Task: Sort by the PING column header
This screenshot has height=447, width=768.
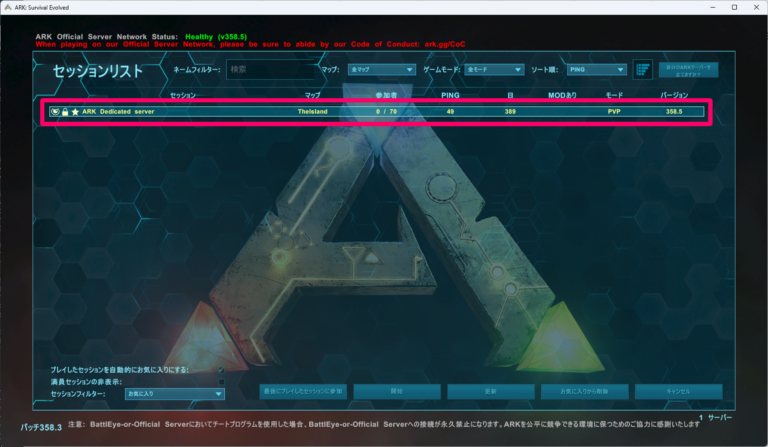Action: point(450,95)
